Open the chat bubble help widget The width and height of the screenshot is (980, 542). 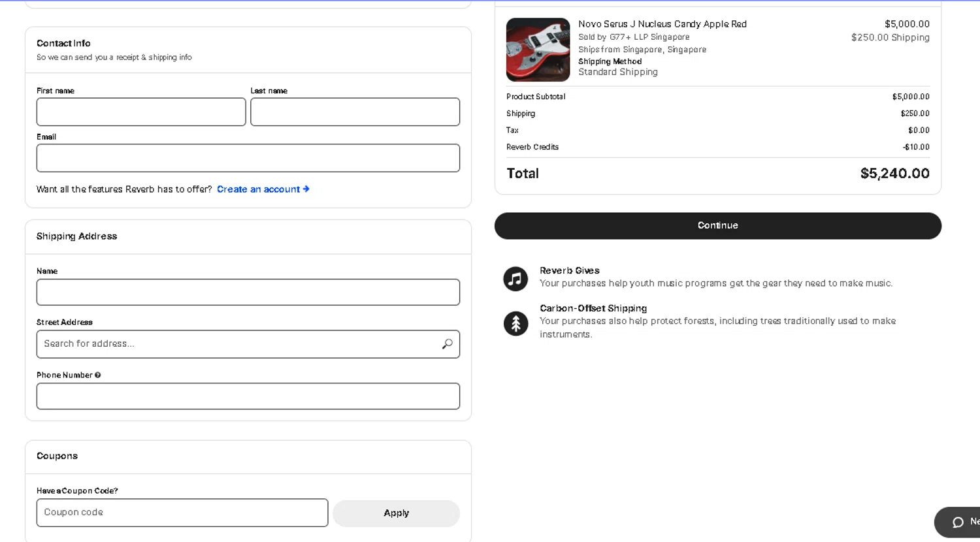pos(958,522)
